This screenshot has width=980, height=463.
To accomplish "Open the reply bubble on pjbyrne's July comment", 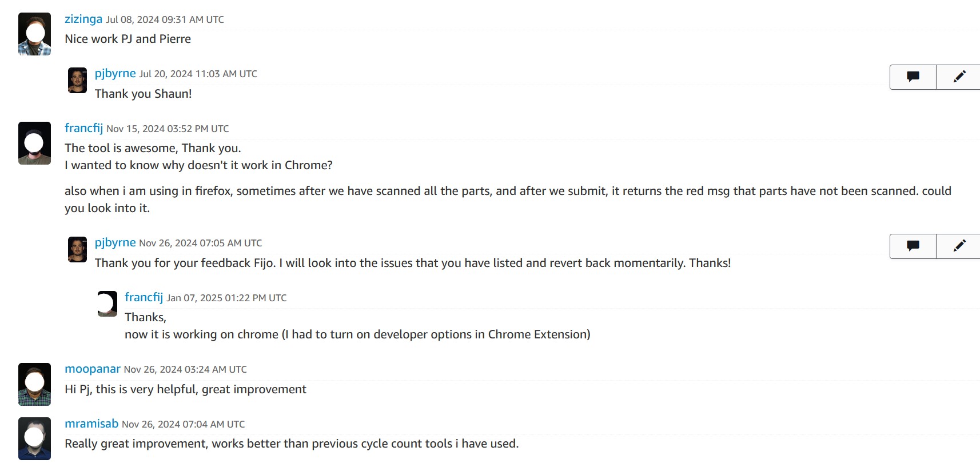I will coord(912,77).
